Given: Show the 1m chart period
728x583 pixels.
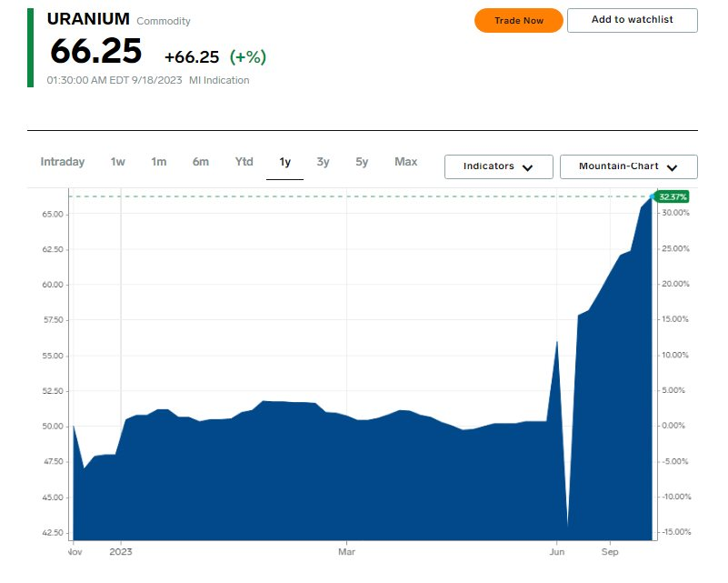Looking at the screenshot, I should (159, 162).
